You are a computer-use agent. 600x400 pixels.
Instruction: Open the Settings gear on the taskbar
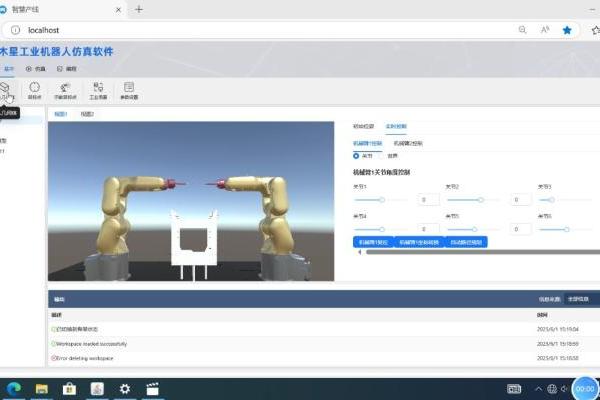pyautogui.click(x=125, y=388)
